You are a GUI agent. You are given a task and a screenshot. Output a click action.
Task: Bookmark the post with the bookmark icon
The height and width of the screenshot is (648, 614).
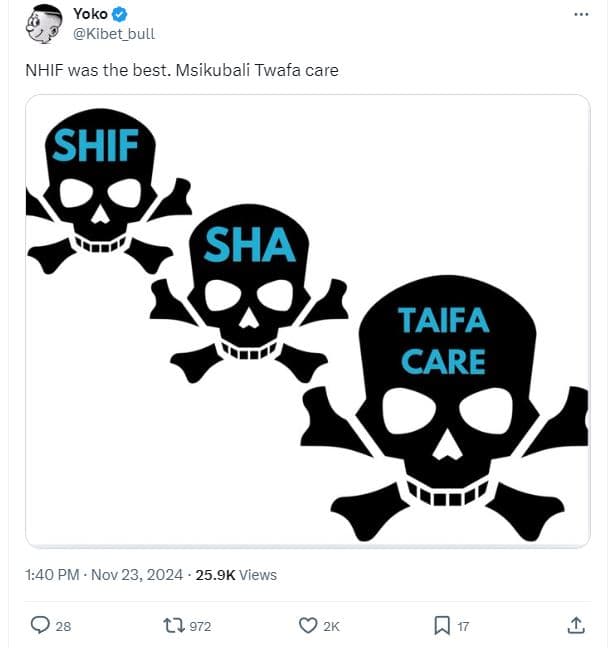pyautogui.click(x=441, y=625)
